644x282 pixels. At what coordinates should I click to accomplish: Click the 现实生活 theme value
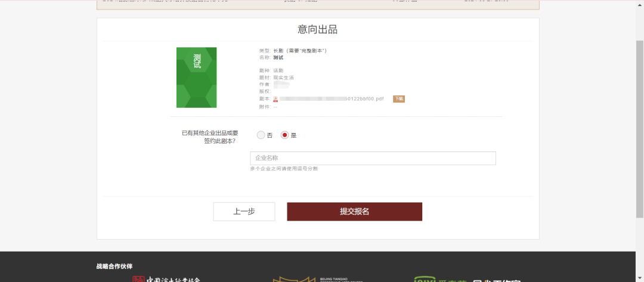click(x=283, y=78)
